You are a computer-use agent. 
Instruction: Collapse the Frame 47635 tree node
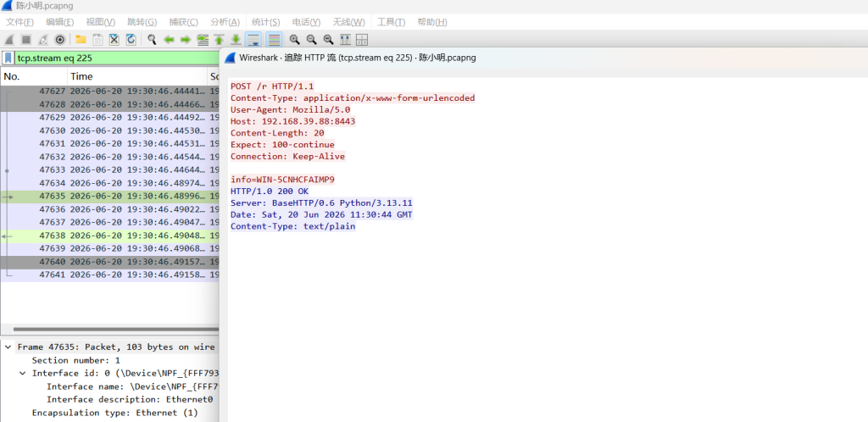(x=8, y=347)
